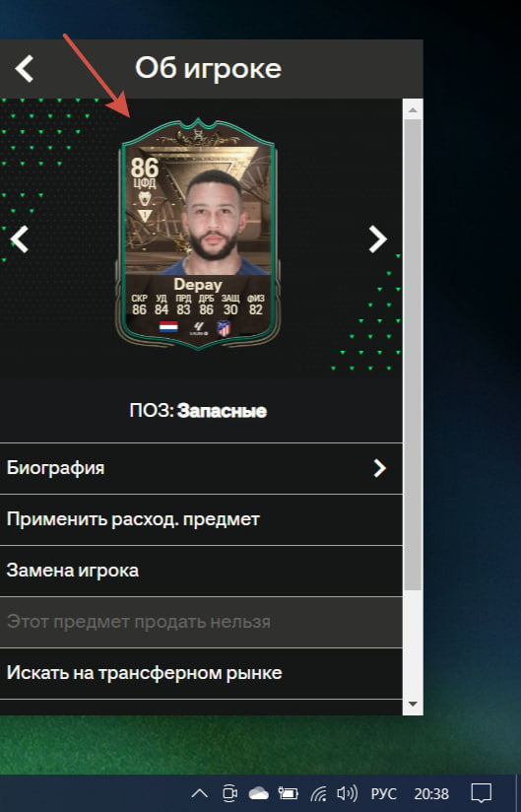Go back using the header arrow
Image resolution: width=521 pixels, height=812 pixels.
coord(24,68)
